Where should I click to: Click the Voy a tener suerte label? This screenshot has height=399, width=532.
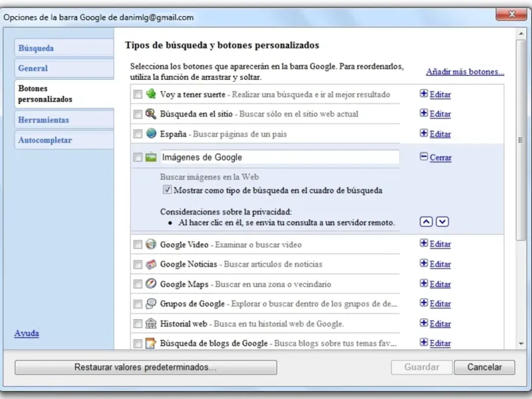(x=192, y=94)
